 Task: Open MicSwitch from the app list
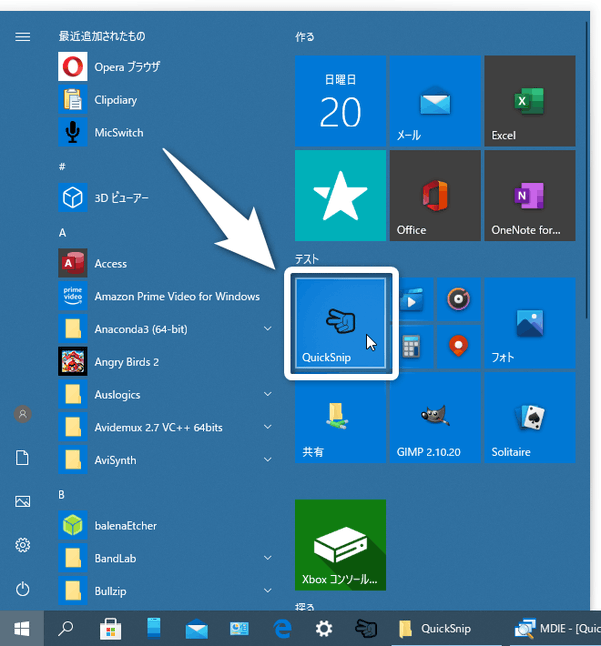pyautogui.click(x=165, y=132)
